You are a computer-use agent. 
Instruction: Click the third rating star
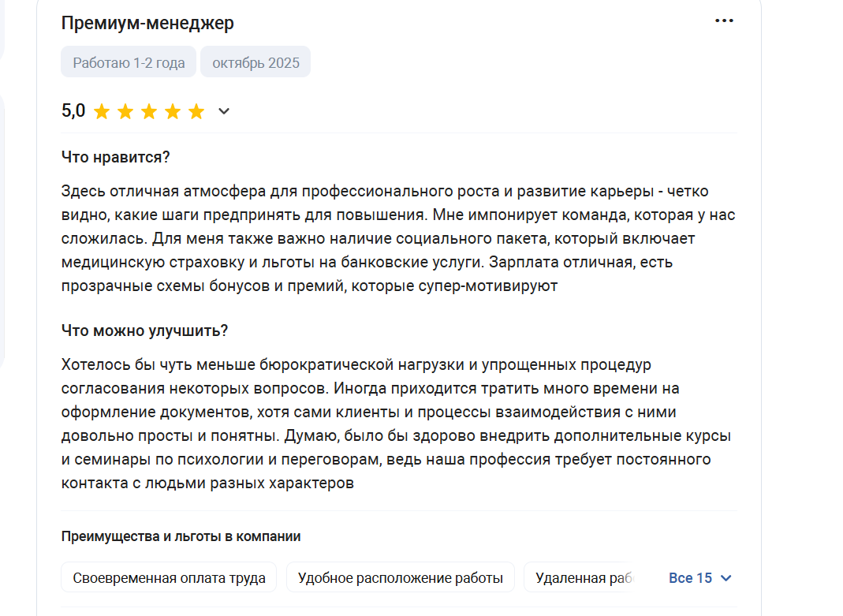(x=149, y=111)
